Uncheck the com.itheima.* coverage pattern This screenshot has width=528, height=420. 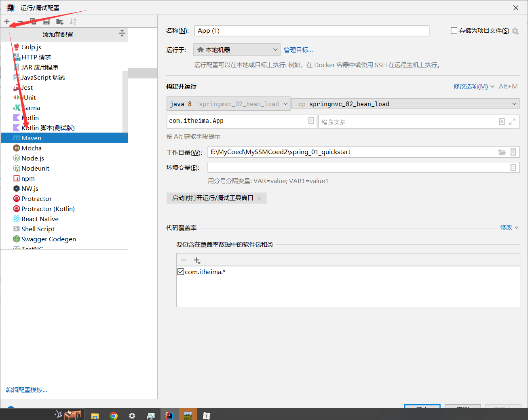181,272
